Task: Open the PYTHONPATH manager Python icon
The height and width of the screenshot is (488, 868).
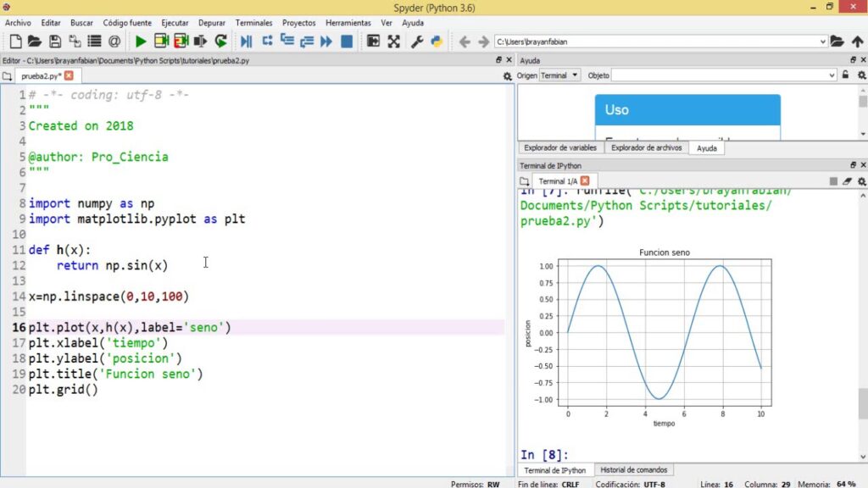Action: tap(437, 42)
